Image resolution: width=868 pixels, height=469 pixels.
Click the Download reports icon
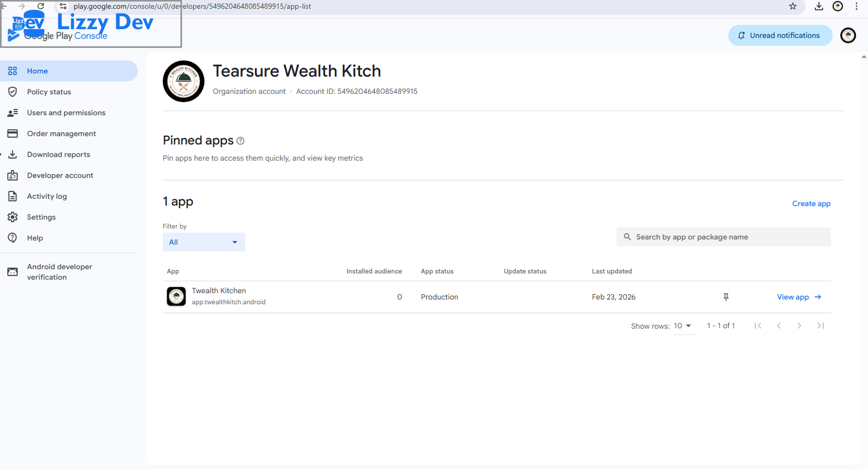[x=12, y=155]
